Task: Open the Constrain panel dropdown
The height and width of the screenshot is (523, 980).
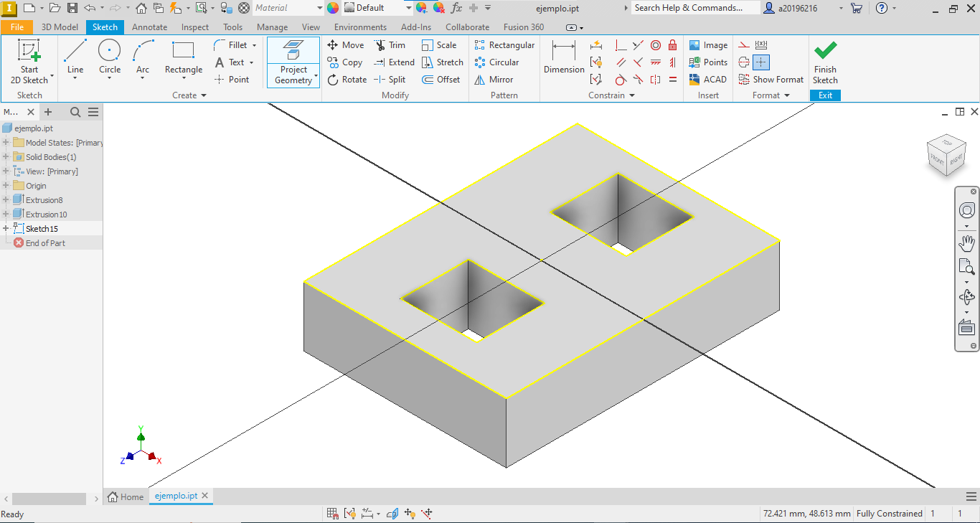Action: pos(611,95)
